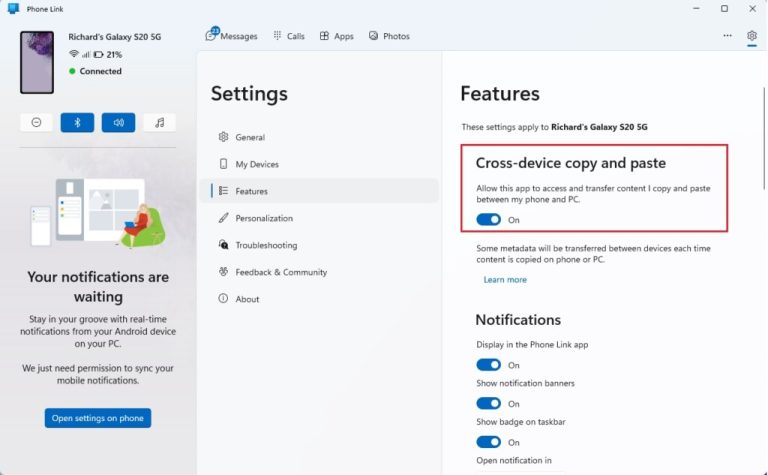Image resolution: width=768 pixels, height=475 pixels.
Task: Open the Personalization settings section
Action: click(x=319, y=218)
